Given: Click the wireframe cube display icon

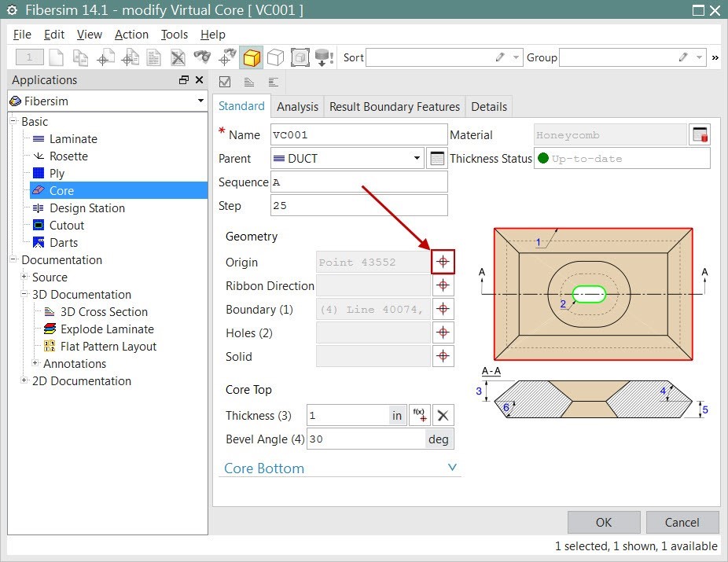Looking at the screenshot, I should click(274, 57).
